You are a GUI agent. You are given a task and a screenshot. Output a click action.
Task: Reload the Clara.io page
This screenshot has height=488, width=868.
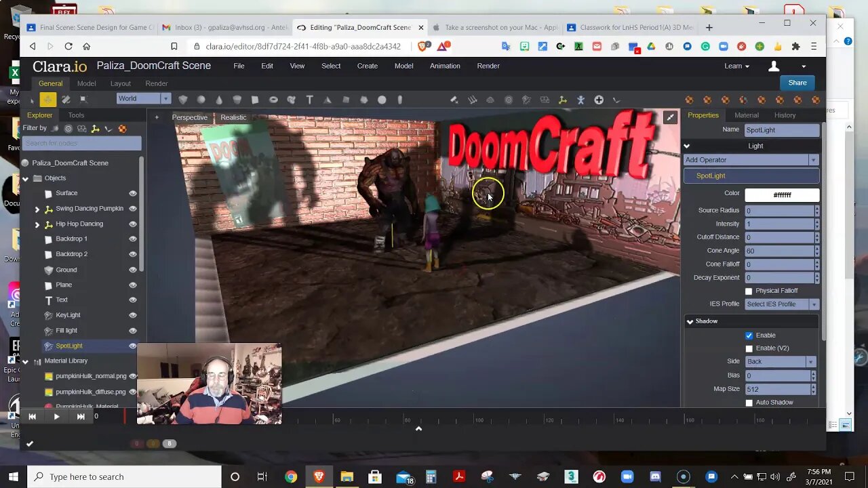tap(68, 46)
